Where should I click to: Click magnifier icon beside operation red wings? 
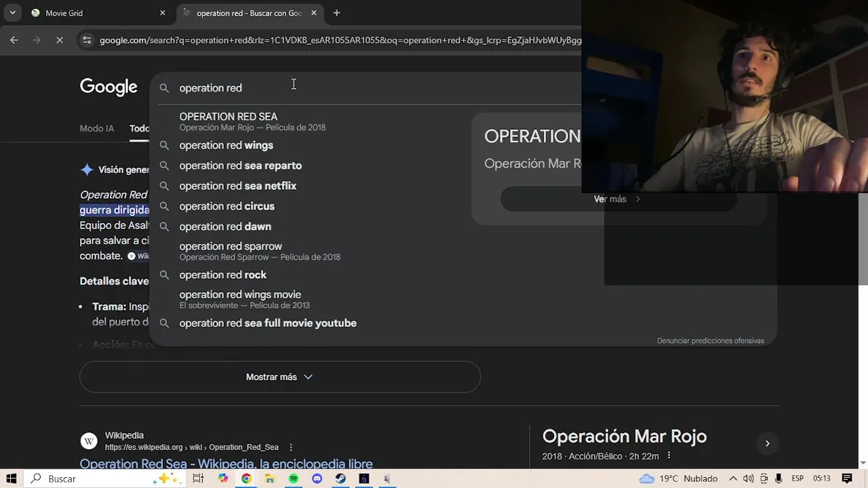click(164, 145)
